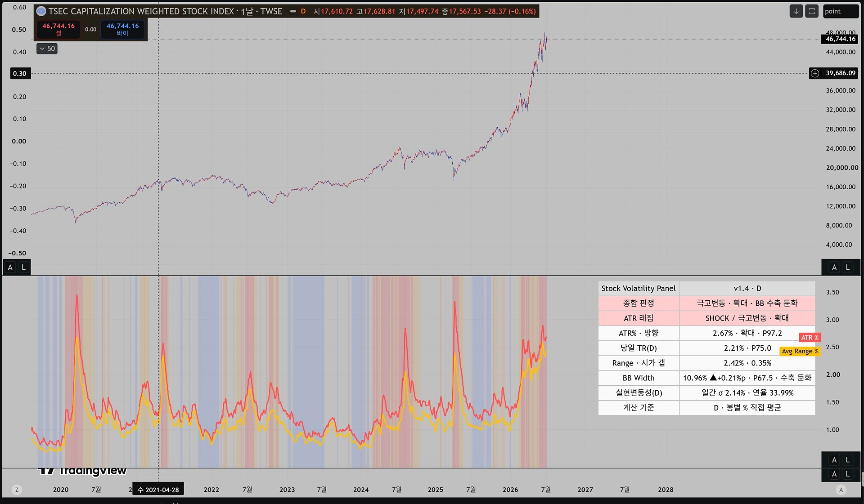Screen dimensions: 864x504
Task: Click the 2024 label on the time axis
Action: (361, 490)
